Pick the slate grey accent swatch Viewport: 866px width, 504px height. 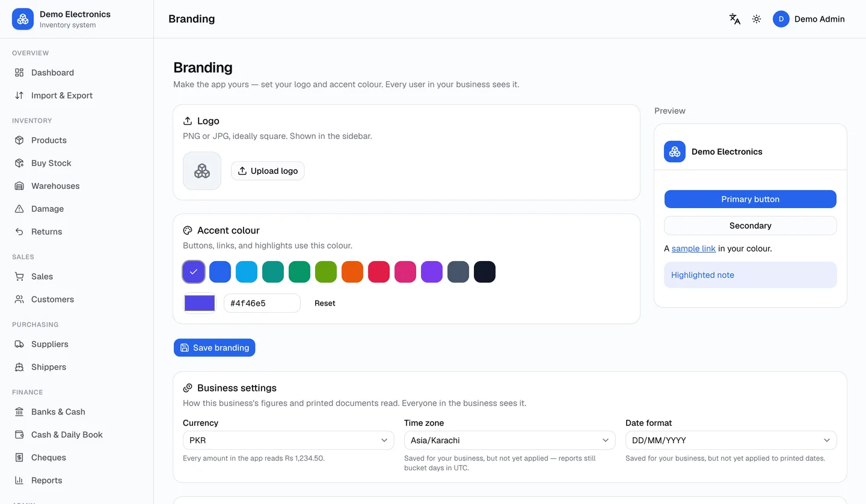click(x=458, y=272)
